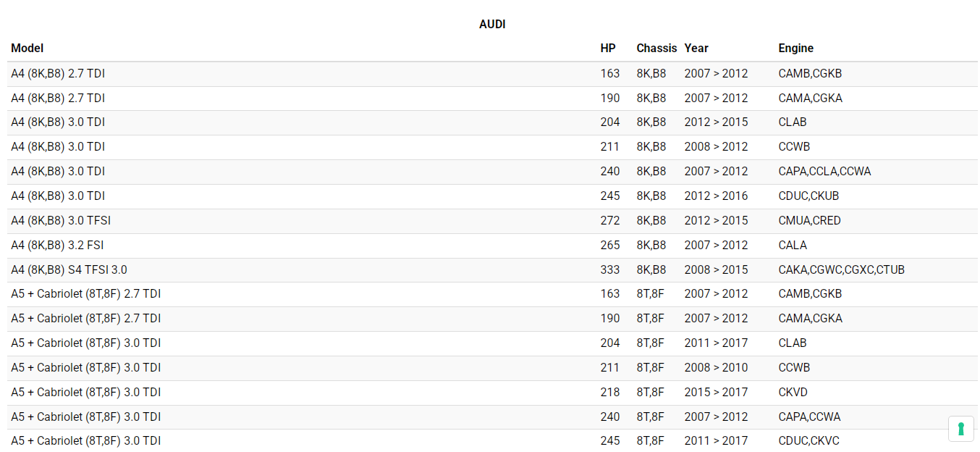This screenshot has width=980, height=452.
Task: Click the CALA engine code
Action: click(793, 246)
